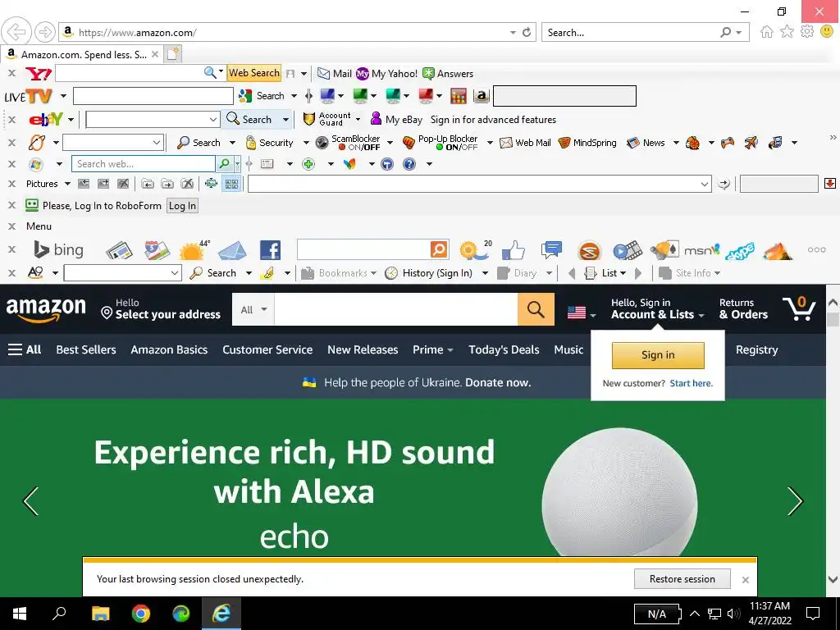Dismiss the restore session notification
The width and height of the screenshot is (840, 630).
[x=745, y=580]
